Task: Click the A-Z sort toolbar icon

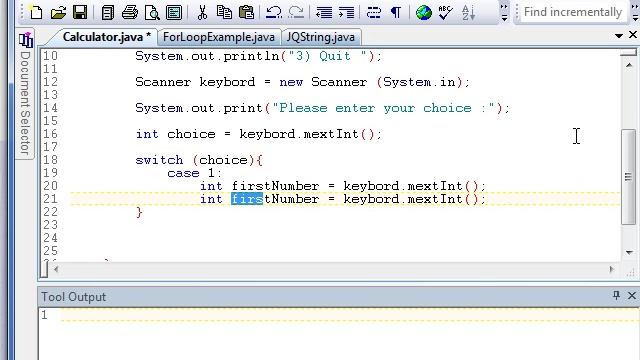Action: (x=468, y=13)
